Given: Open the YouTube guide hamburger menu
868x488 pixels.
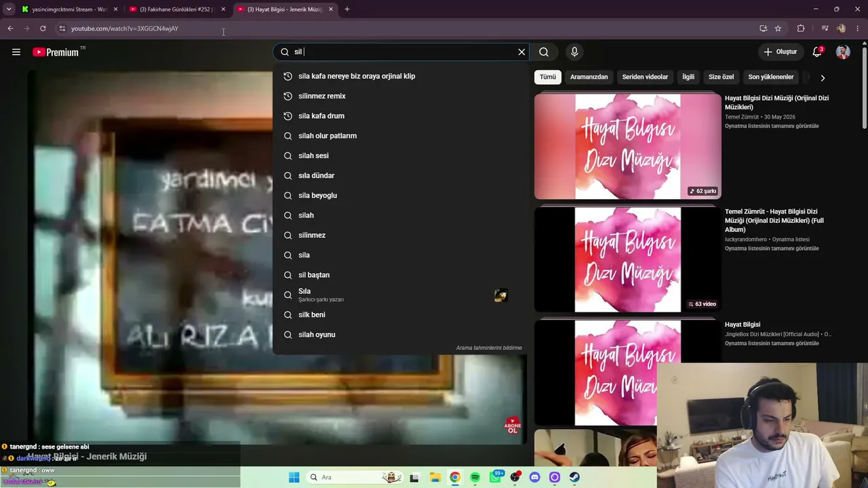Looking at the screenshot, I should coord(16,52).
